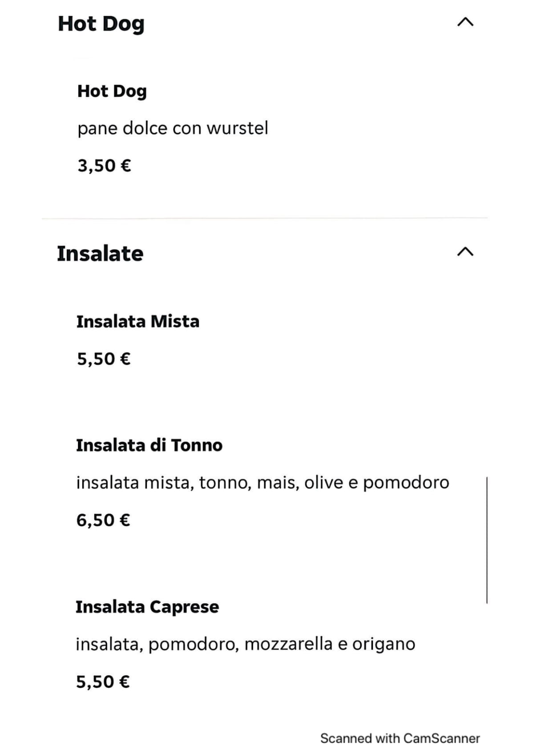Select the Insalata Mista item
Viewport: 534px width, 756px height.
[138, 321]
